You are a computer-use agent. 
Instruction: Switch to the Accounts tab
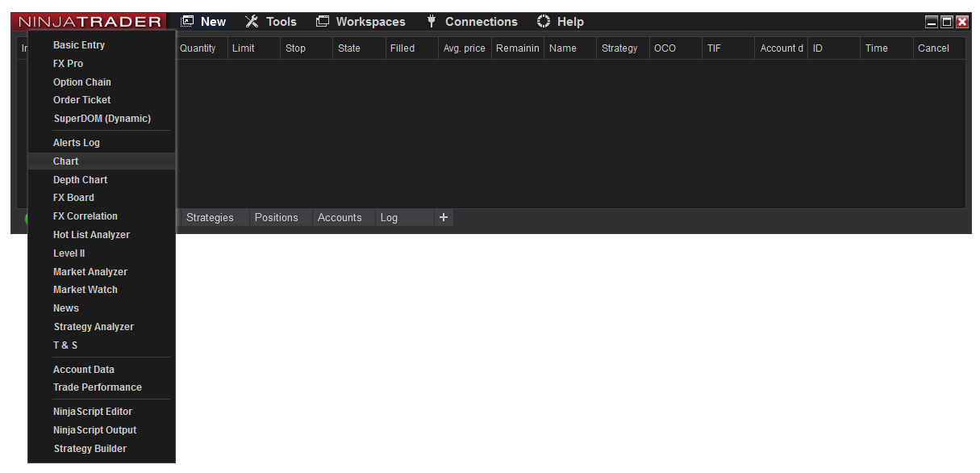340,218
